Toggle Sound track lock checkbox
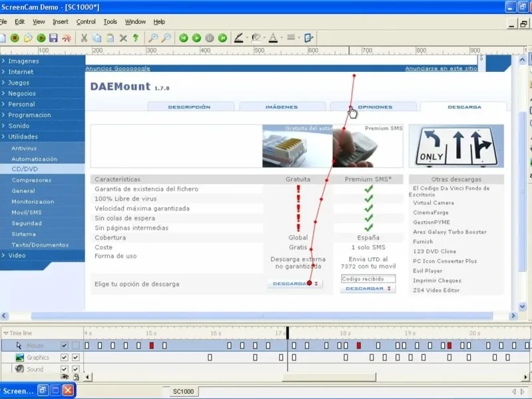Image resolution: width=532 pixels, height=399 pixels. pyautogui.click(x=76, y=369)
